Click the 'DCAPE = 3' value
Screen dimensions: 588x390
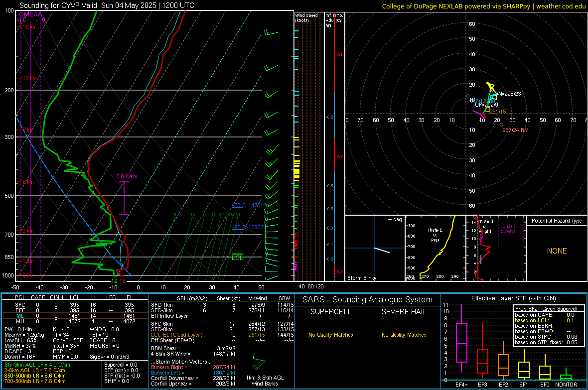[17, 351]
